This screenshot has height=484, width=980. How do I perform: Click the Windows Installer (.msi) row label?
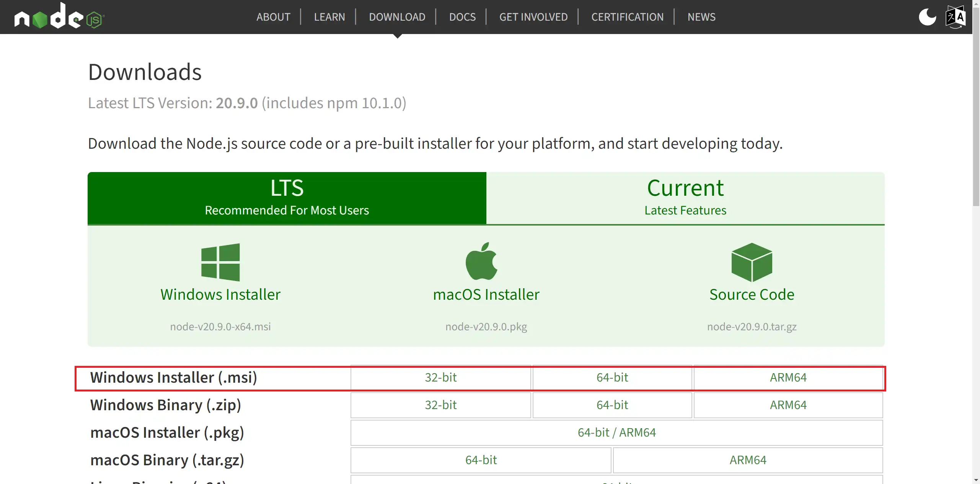pyautogui.click(x=174, y=378)
